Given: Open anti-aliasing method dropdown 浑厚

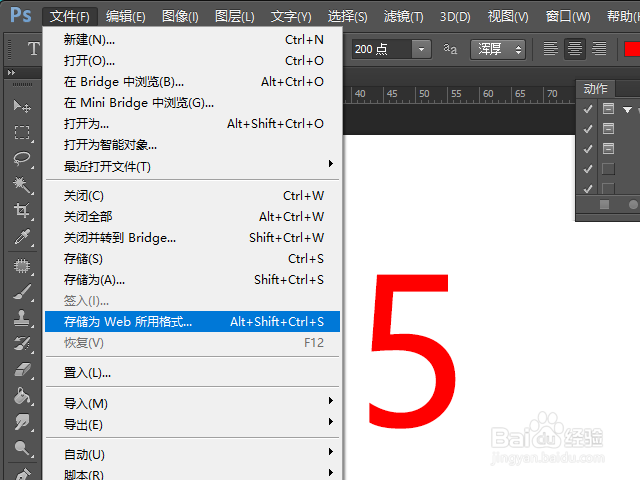Looking at the screenshot, I should point(497,49).
